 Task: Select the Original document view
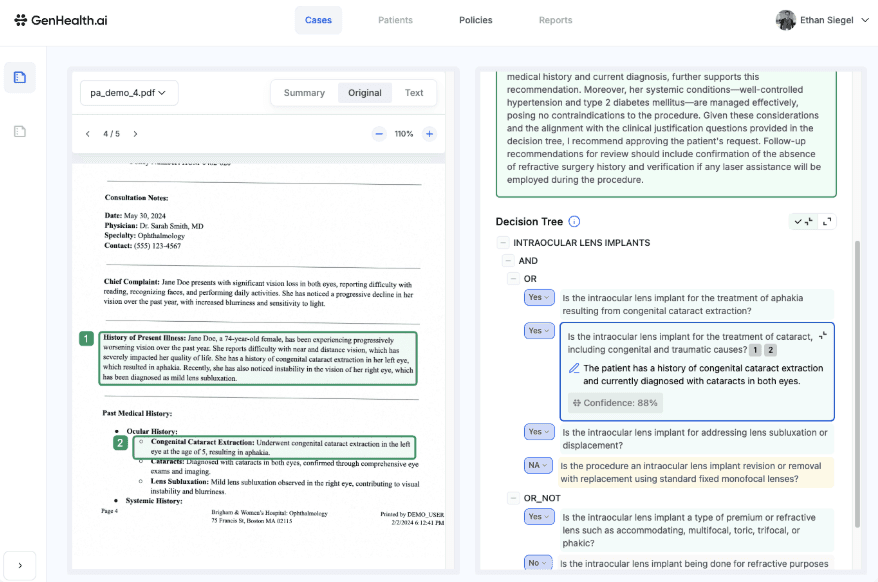pyautogui.click(x=365, y=93)
